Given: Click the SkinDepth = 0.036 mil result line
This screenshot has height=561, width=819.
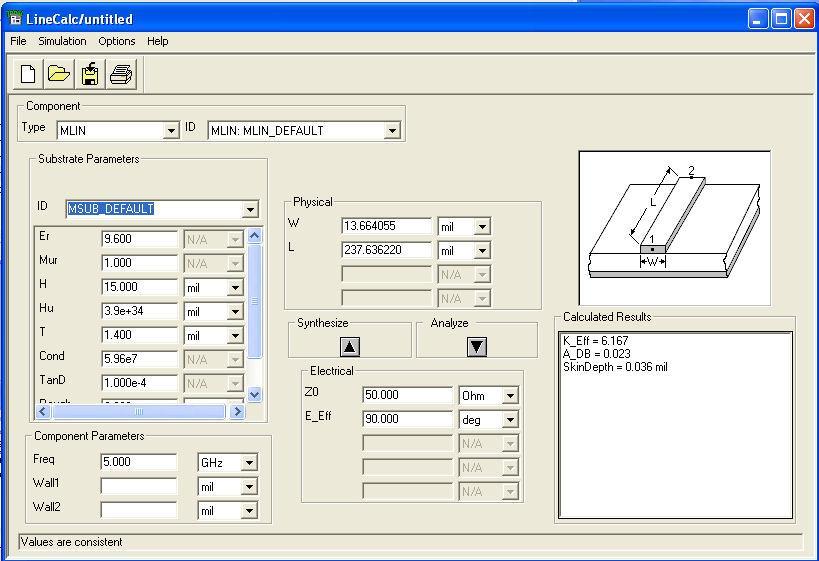Looking at the screenshot, I should 615,367.
